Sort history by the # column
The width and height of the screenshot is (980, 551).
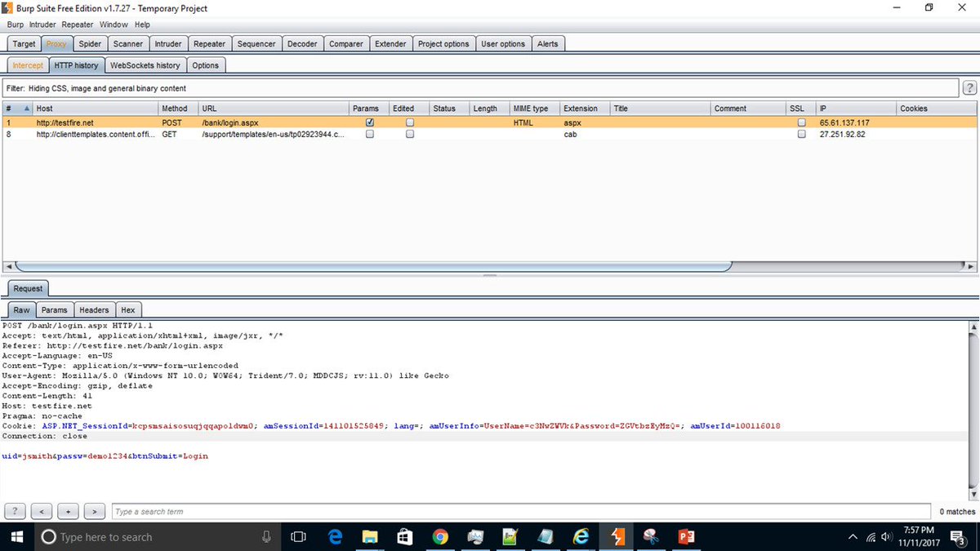coord(17,109)
